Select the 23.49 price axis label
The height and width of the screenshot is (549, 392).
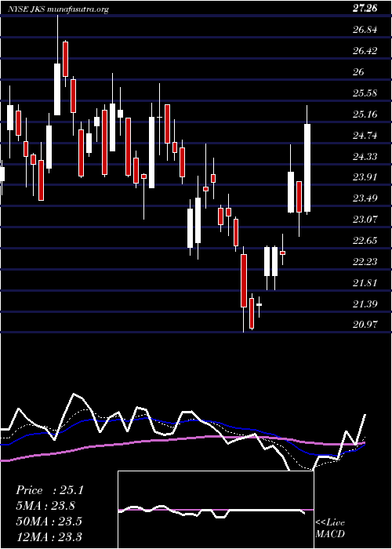(365, 198)
